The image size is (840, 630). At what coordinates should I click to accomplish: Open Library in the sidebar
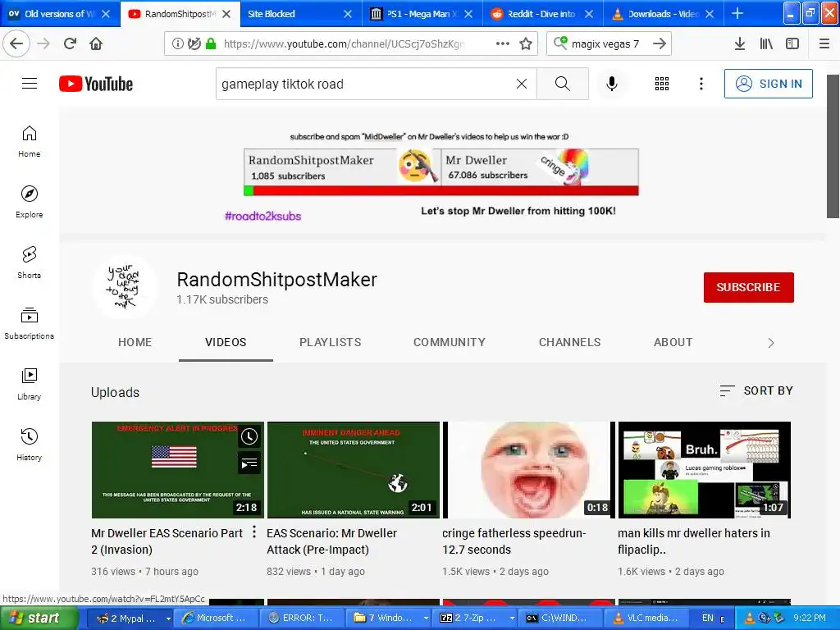pyautogui.click(x=30, y=384)
